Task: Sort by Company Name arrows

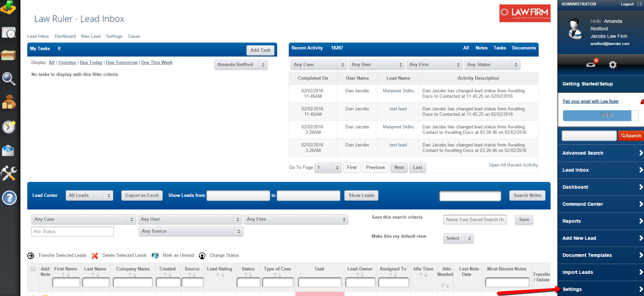Action: (132, 275)
